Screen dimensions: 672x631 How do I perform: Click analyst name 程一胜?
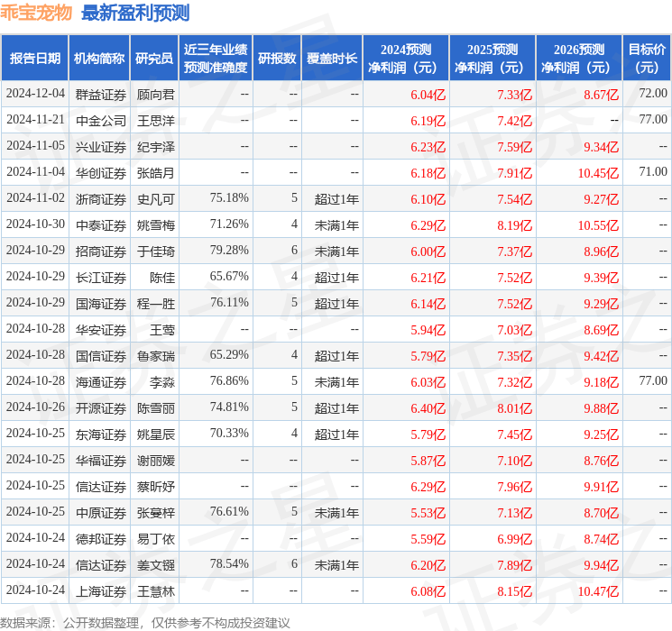click(x=156, y=303)
